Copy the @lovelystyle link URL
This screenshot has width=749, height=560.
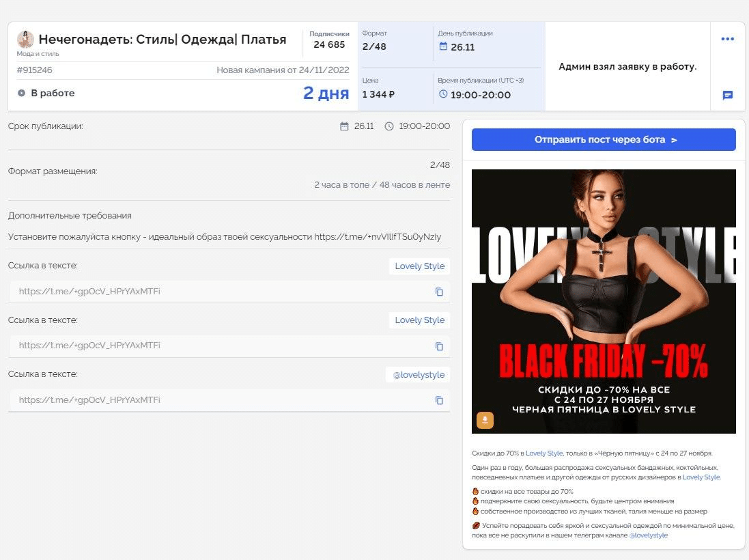[439, 400]
